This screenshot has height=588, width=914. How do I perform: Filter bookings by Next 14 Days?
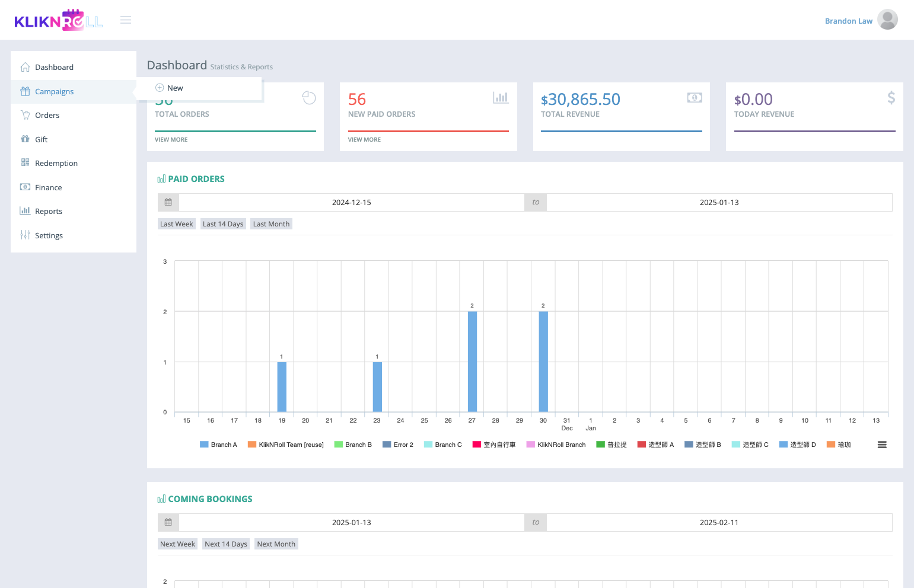pyautogui.click(x=226, y=544)
